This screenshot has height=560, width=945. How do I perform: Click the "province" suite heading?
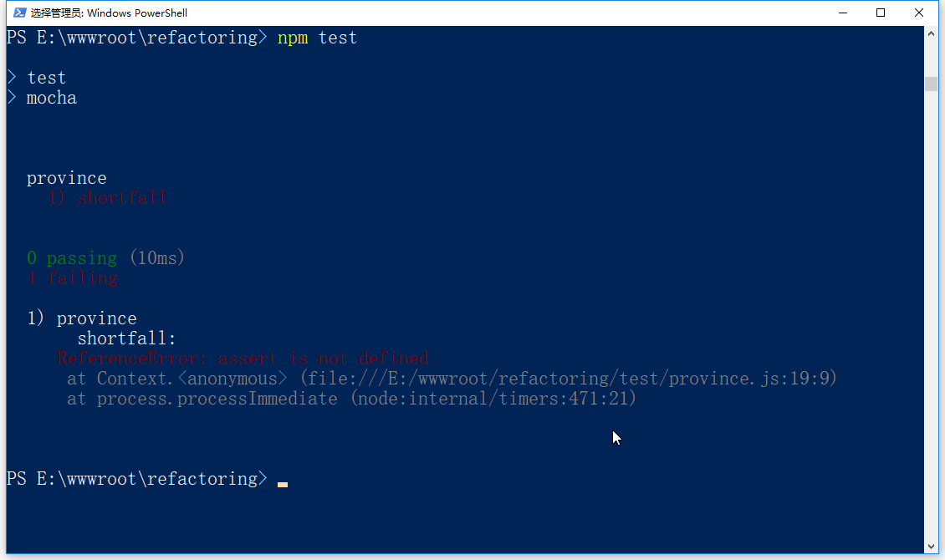click(x=67, y=178)
